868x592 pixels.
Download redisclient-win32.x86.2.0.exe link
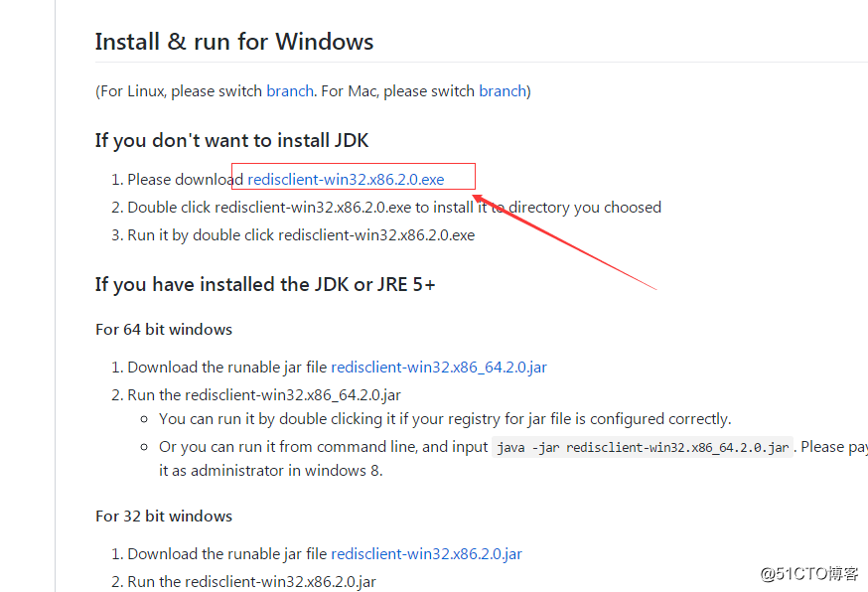pos(346,180)
